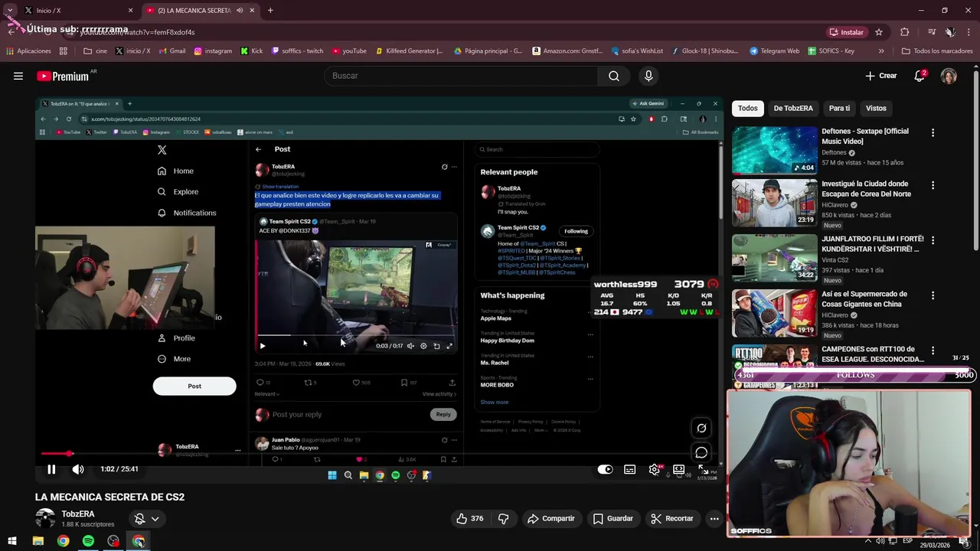Switch the player to theater mode
980x551 pixels.
pyautogui.click(x=678, y=469)
